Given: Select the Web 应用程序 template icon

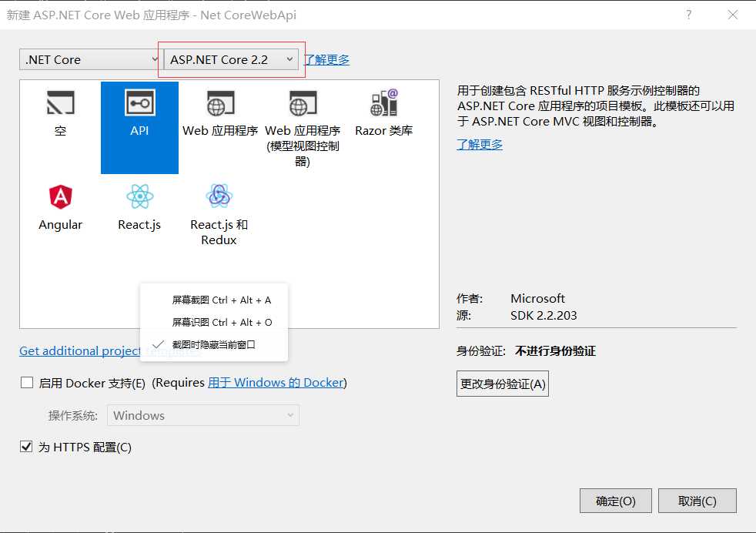Looking at the screenshot, I should click(x=220, y=103).
